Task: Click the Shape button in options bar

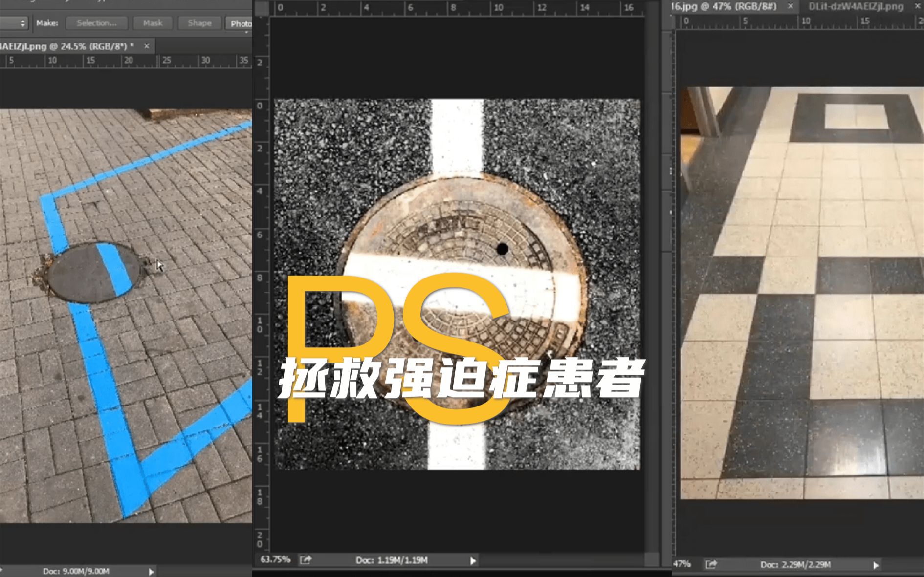Action: coord(199,23)
